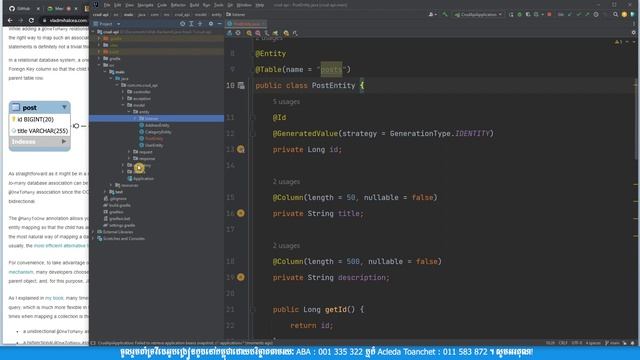Click editor side gear icon at top right
Screen dimensions: 640x360
click(633, 33)
